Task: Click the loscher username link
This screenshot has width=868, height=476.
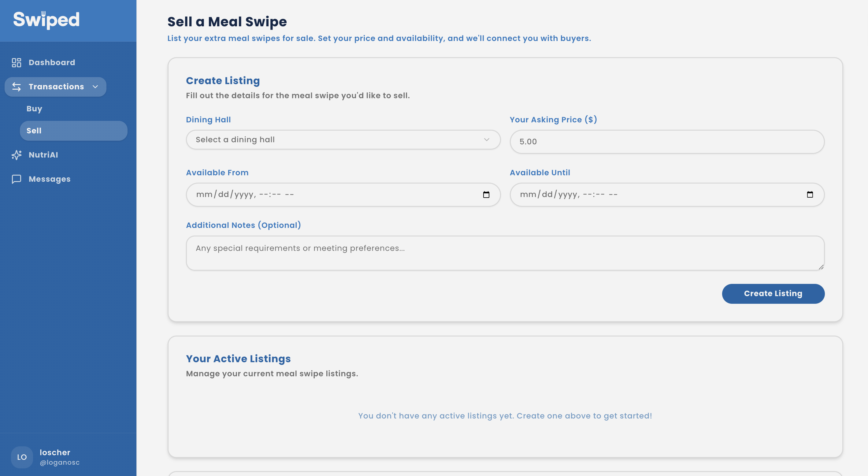Action: pos(54,452)
